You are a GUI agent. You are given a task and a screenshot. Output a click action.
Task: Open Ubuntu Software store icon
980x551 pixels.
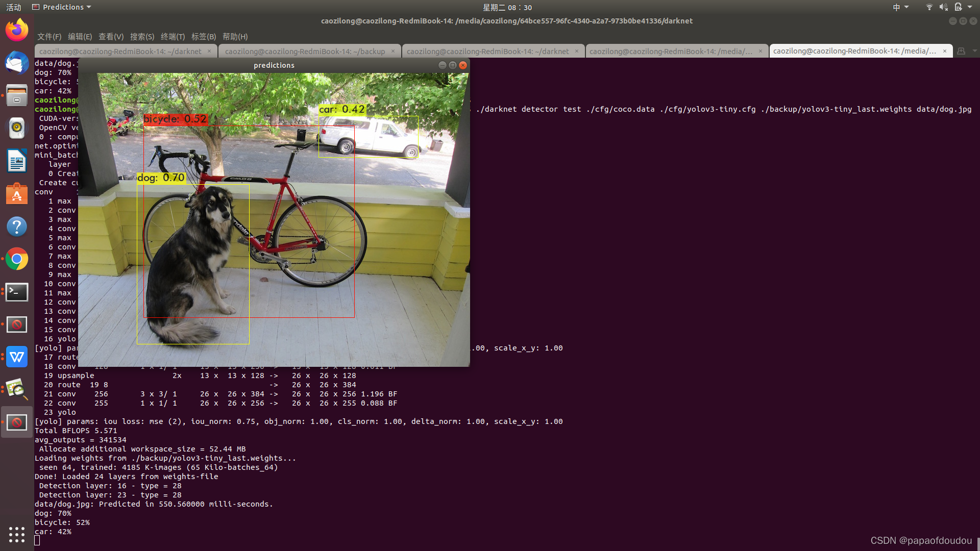point(17,194)
